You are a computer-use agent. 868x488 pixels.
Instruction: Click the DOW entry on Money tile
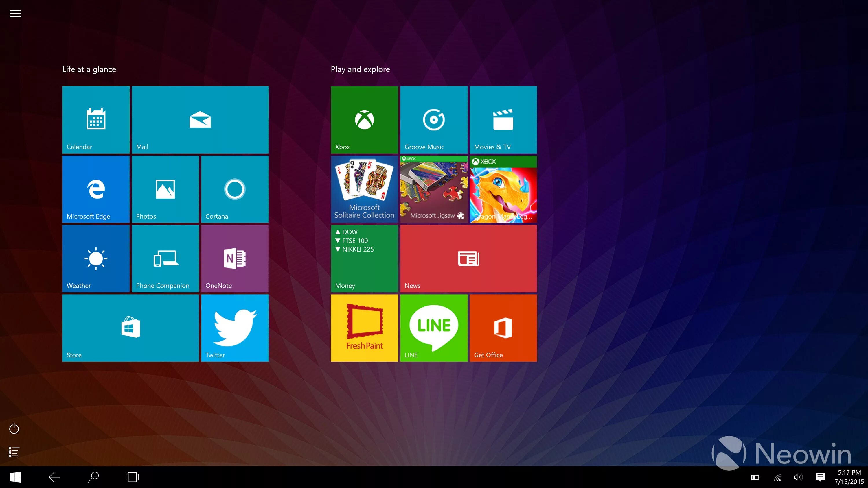point(346,232)
